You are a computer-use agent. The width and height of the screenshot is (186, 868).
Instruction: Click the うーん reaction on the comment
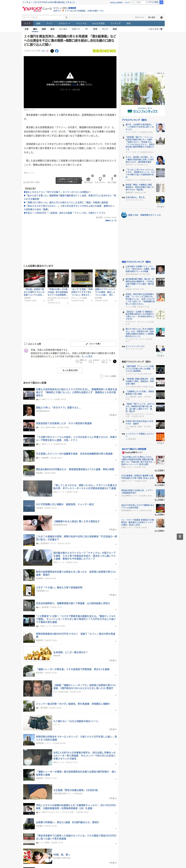104,361
